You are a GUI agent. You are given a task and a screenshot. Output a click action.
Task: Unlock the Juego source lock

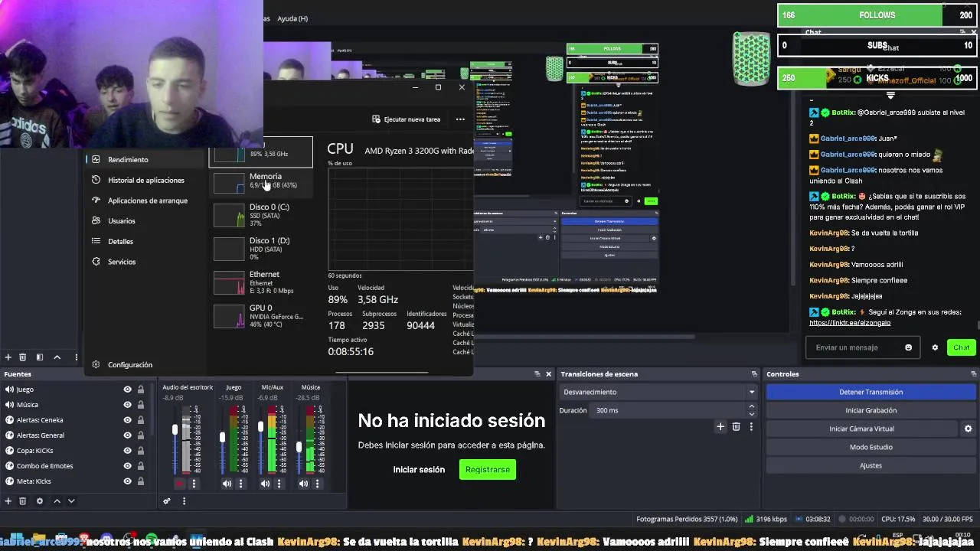coord(141,390)
